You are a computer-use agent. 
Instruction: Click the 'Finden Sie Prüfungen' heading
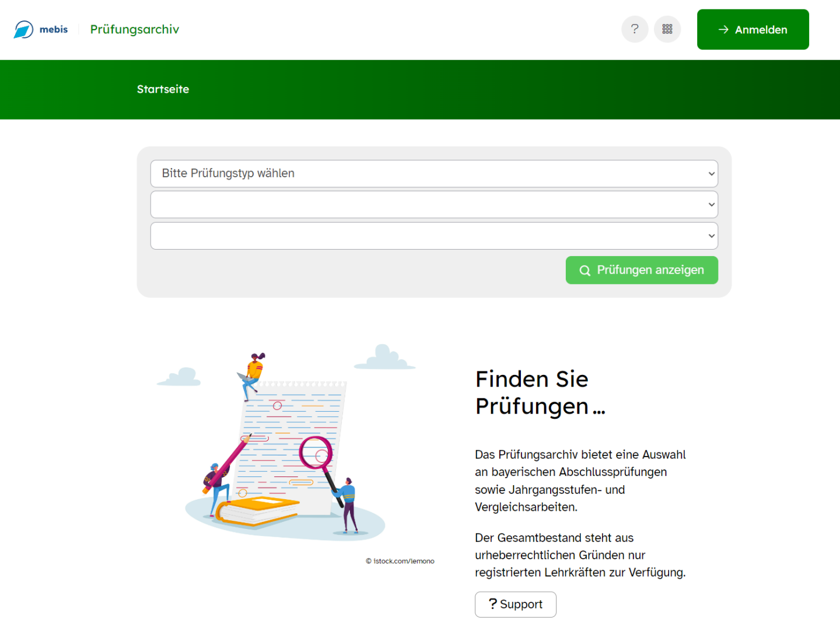[x=540, y=392]
